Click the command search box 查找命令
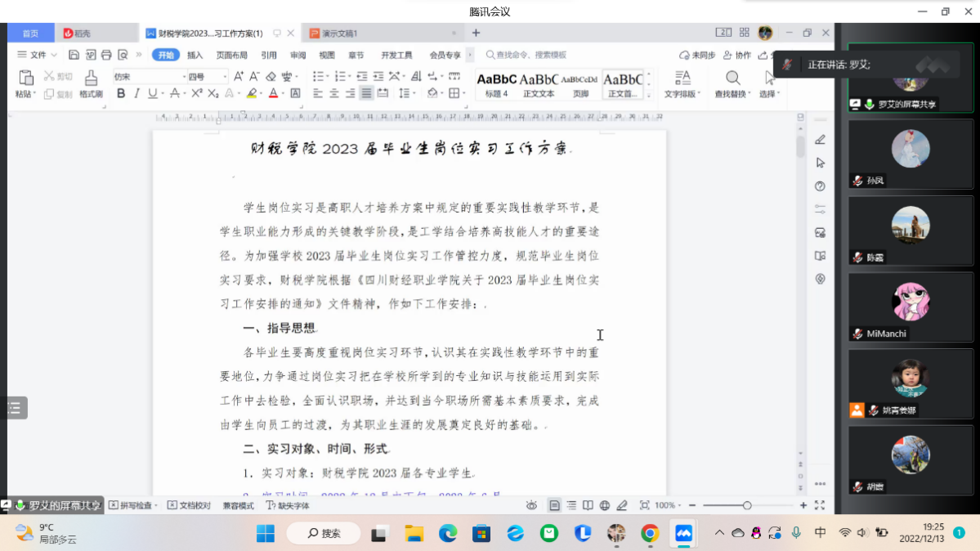980x551 pixels. click(531, 56)
